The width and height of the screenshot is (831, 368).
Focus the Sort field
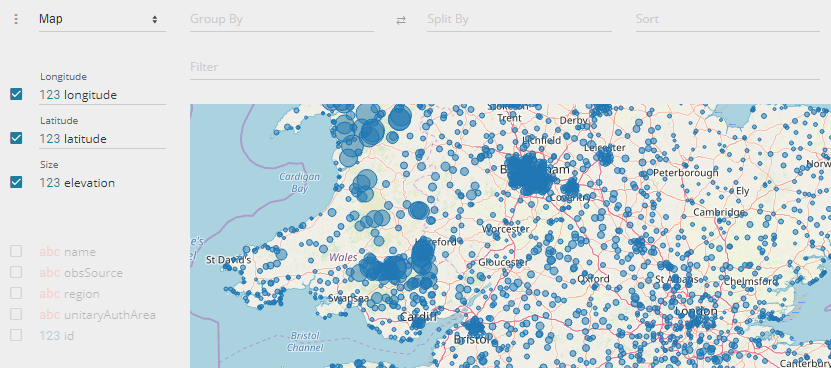pyautogui.click(x=728, y=20)
